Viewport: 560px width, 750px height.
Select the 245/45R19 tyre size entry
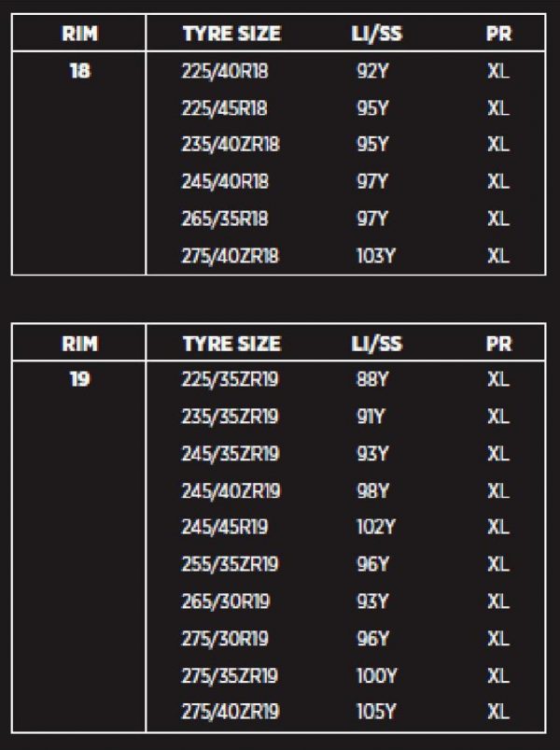224,528
